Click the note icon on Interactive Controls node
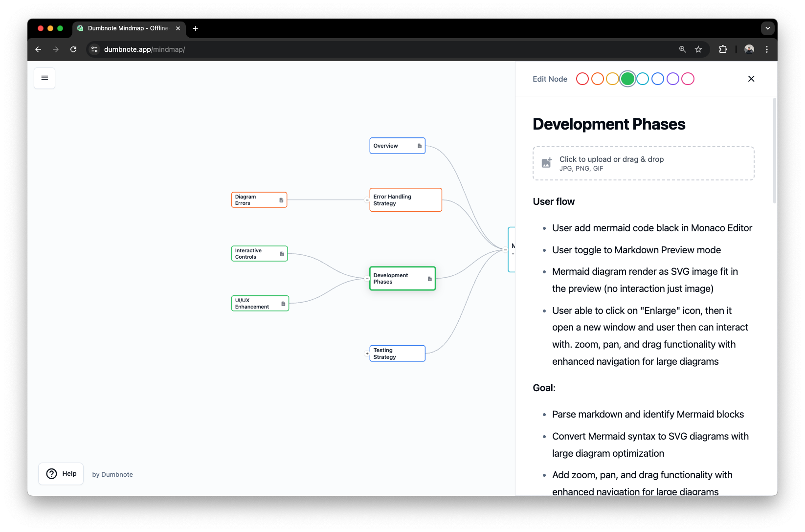Image resolution: width=805 pixels, height=532 pixels. (282, 253)
